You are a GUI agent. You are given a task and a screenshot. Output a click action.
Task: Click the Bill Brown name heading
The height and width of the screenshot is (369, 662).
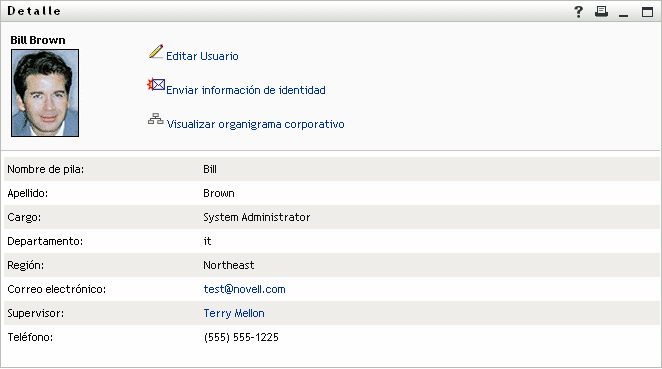point(38,40)
